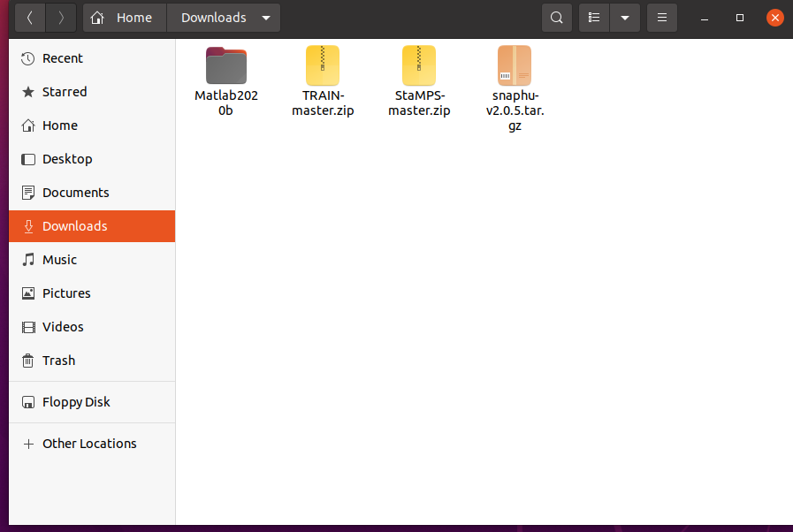The image size is (793, 532).
Task: Click the snaphu-v2.0.5.tar.gz file name
Action: click(515, 110)
